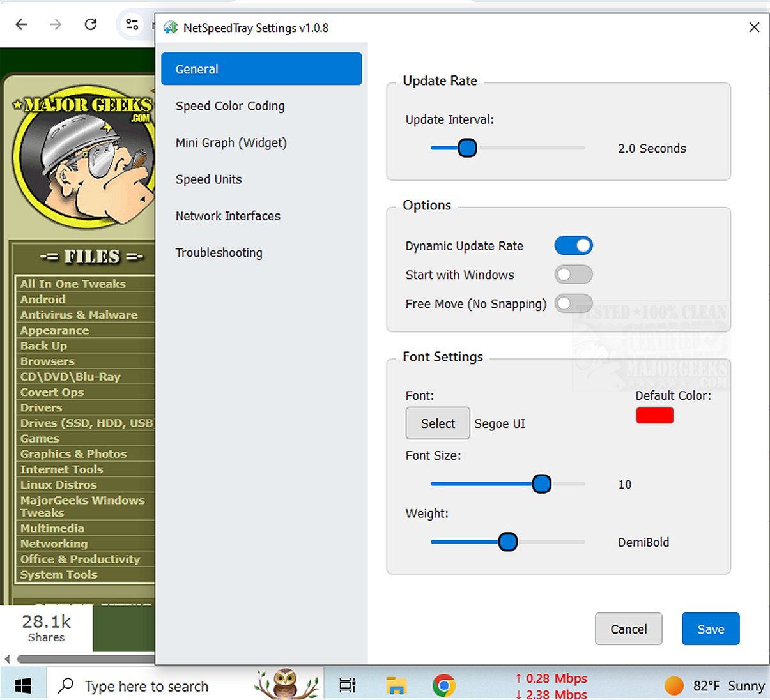Image resolution: width=770 pixels, height=700 pixels.
Task: Click the Weight slider handle
Action: click(507, 542)
